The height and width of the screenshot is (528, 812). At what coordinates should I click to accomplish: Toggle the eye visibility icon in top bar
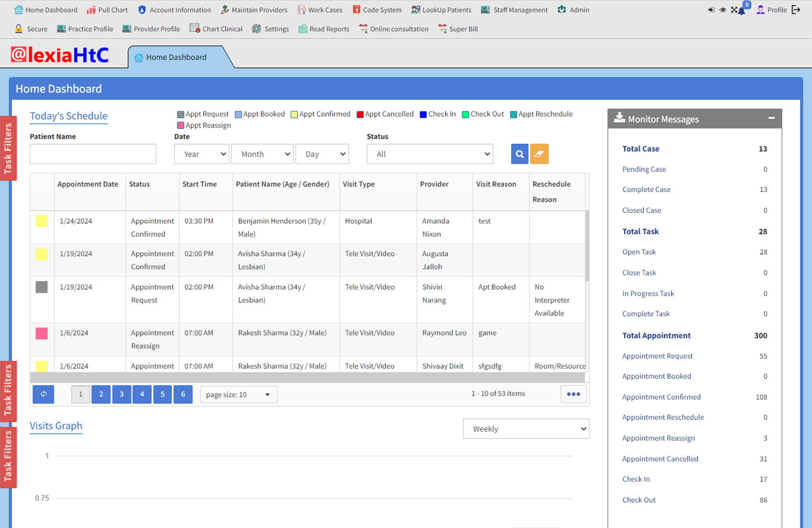(x=723, y=10)
